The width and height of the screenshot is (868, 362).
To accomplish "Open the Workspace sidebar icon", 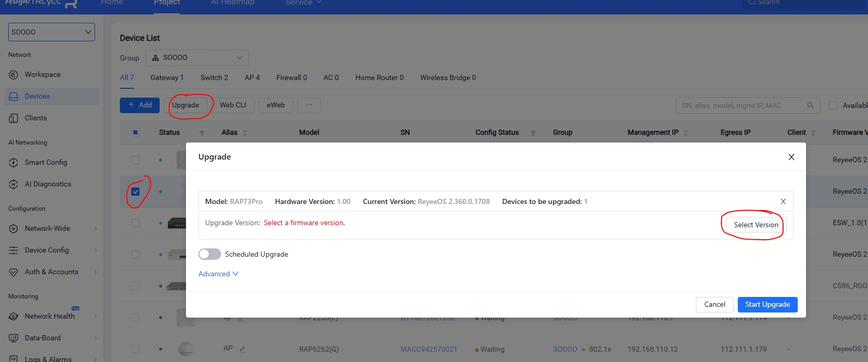I will click(x=13, y=75).
